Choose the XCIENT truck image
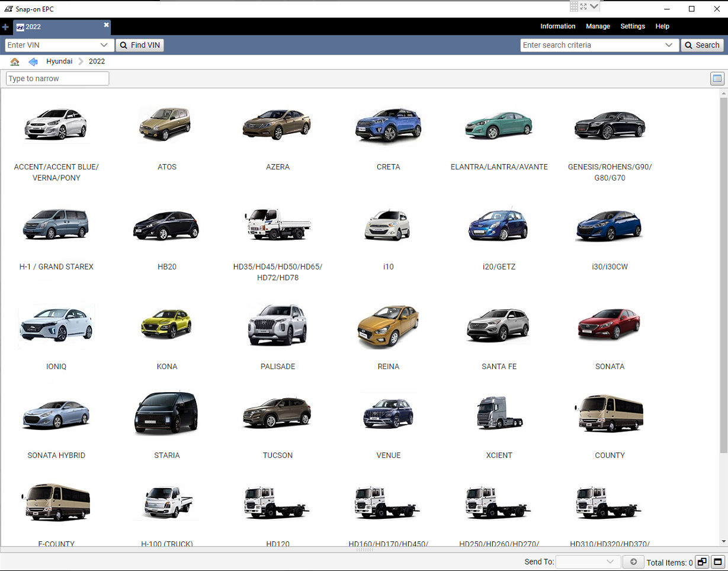 499,413
